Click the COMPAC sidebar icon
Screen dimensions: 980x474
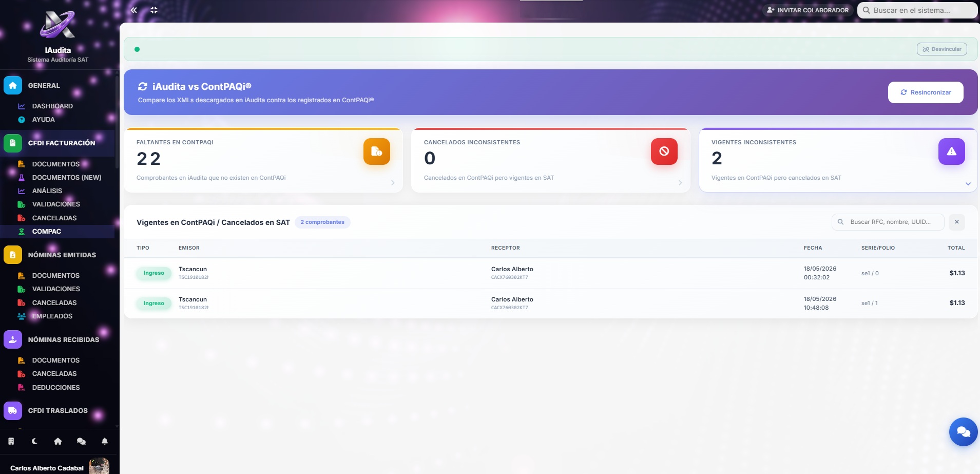pyautogui.click(x=22, y=232)
